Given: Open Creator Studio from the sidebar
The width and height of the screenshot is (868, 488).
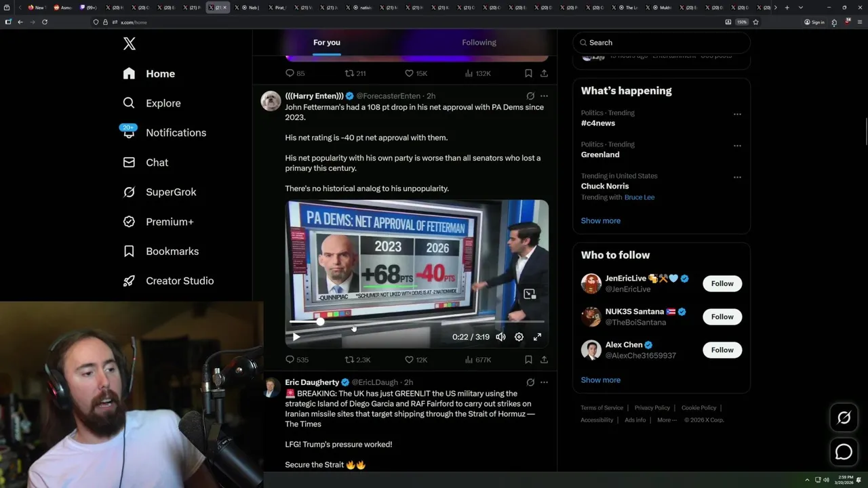Looking at the screenshot, I should coord(168,281).
